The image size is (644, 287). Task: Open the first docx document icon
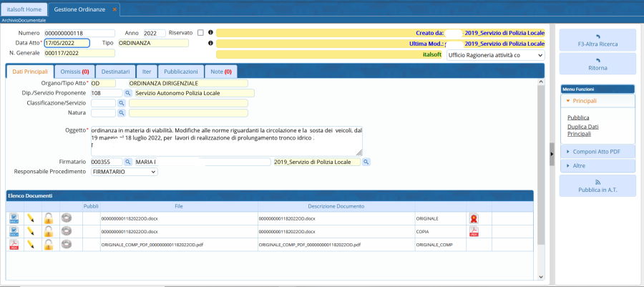tap(14, 218)
